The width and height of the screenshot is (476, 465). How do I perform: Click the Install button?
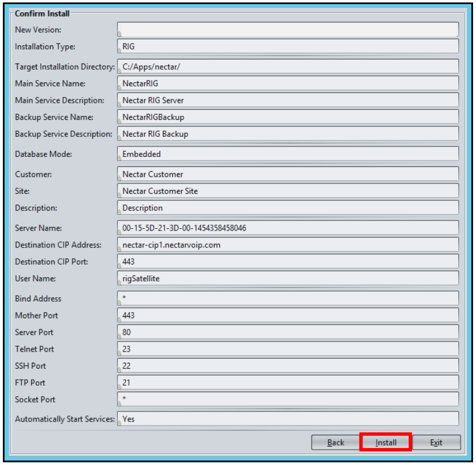point(386,442)
